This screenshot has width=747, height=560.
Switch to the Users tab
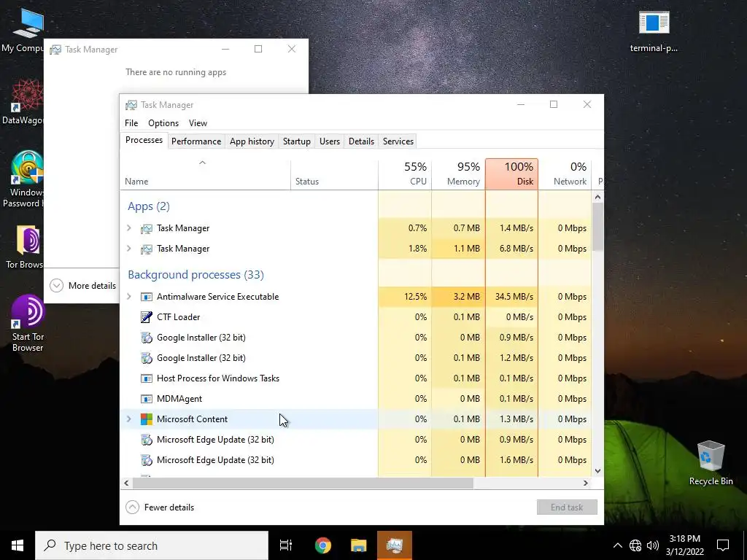(330, 141)
